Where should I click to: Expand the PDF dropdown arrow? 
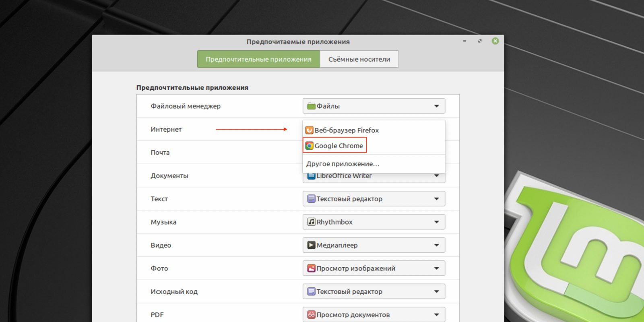point(436,315)
